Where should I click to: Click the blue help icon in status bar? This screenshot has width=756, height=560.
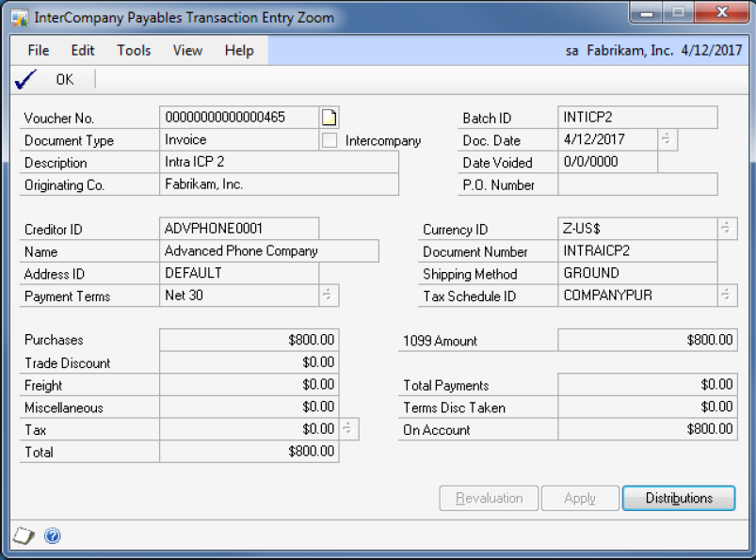[x=53, y=536]
